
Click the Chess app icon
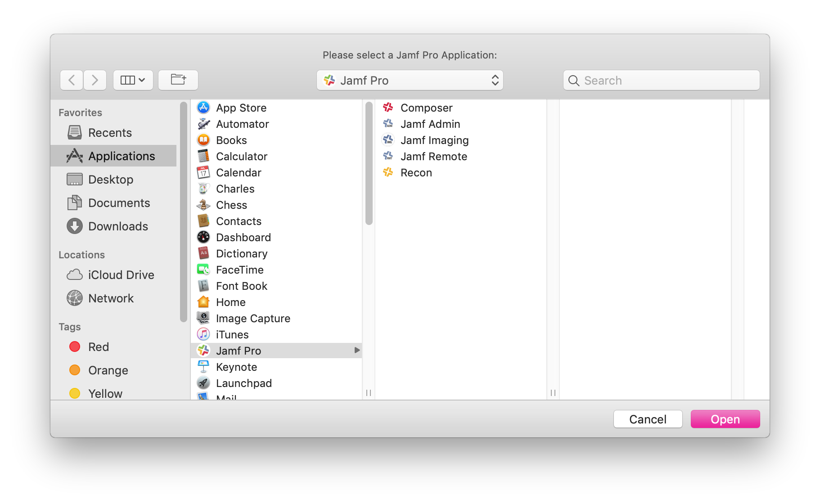pyautogui.click(x=203, y=205)
